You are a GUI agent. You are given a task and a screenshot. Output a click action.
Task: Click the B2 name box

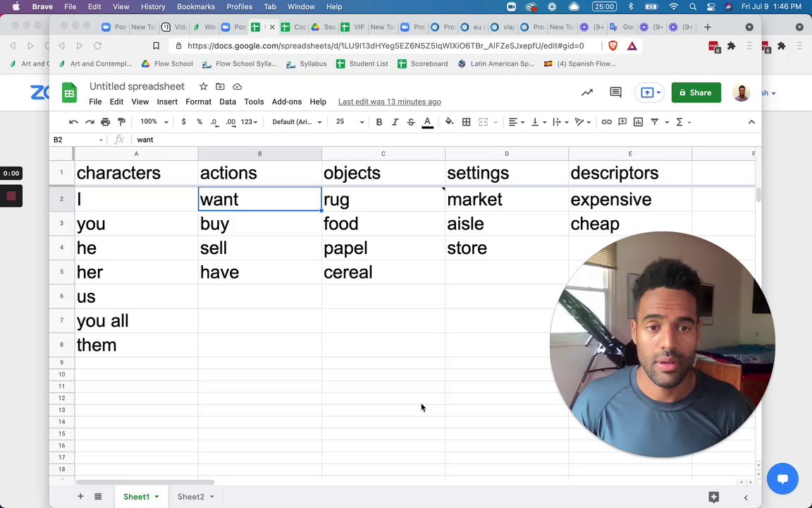tap(78, 140)
